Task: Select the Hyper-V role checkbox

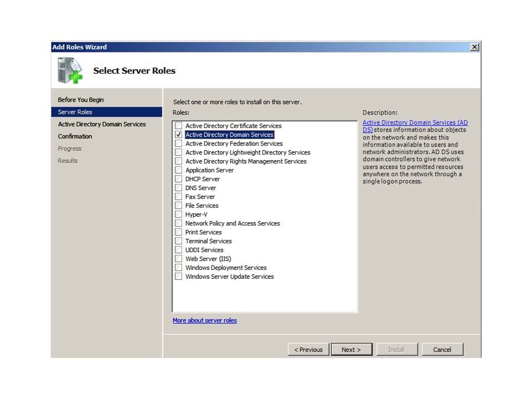Action: (178, 214)
